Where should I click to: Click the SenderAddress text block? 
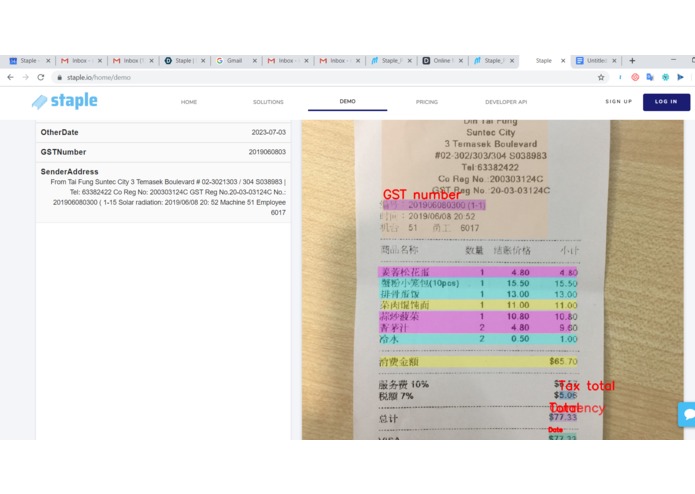[168, 197]
